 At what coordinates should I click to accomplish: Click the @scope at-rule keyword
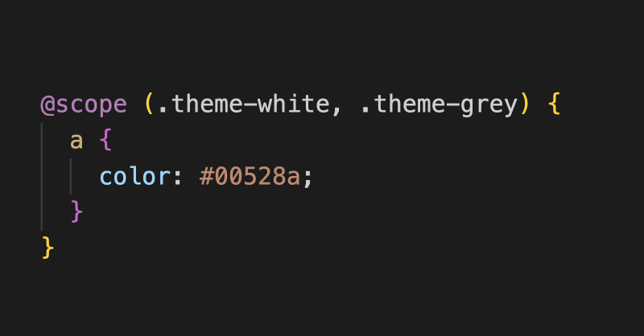[x=84, y=105]
